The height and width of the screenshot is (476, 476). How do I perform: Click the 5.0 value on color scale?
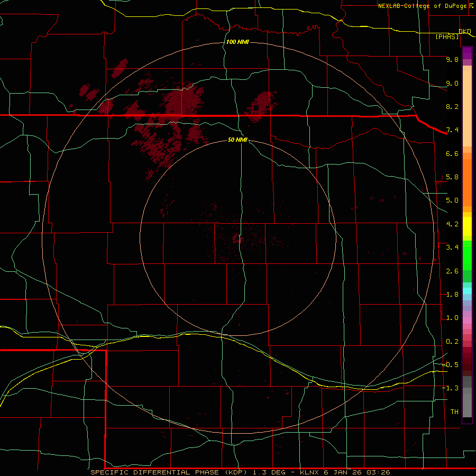click(452, 200)
